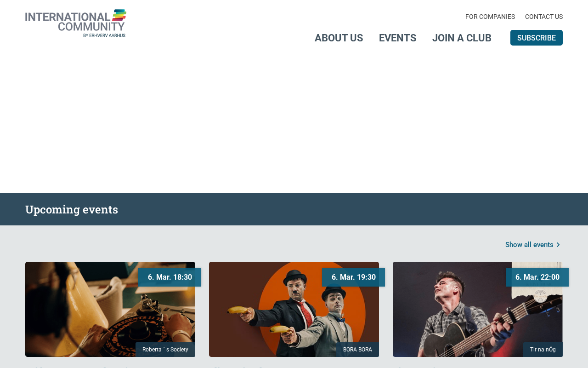Select the Tir na nÓg venue label

coord(543,350)
